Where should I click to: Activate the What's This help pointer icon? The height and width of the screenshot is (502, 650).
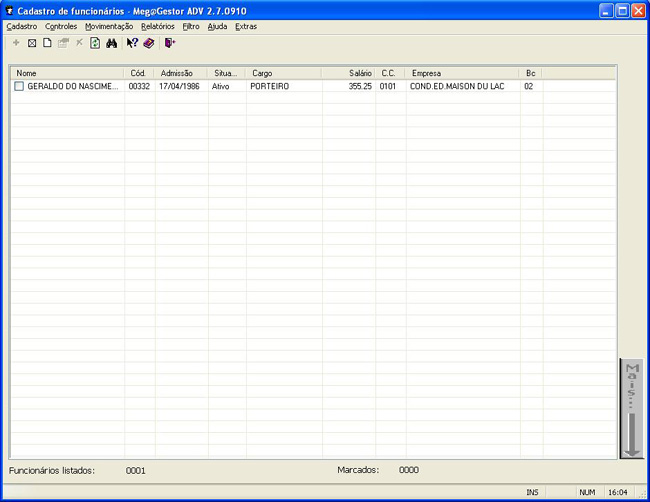132,44
